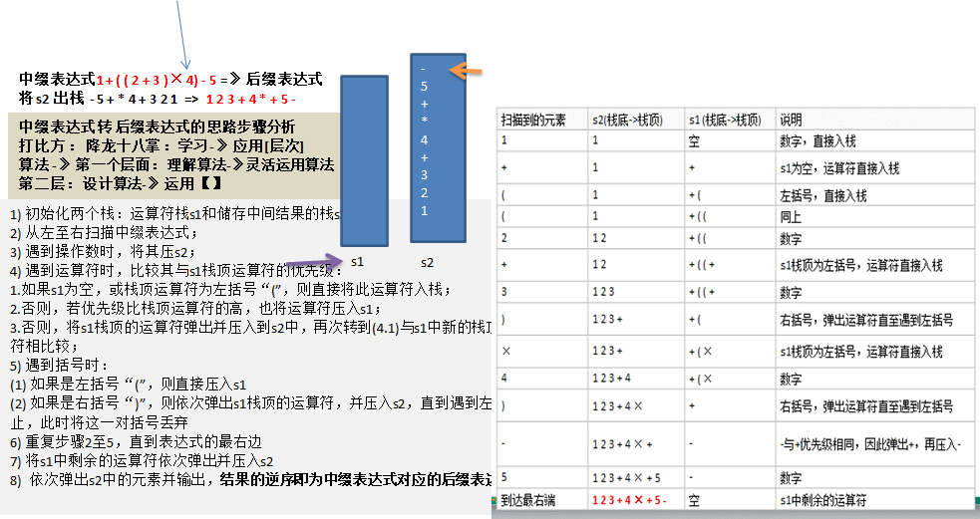Click the thin blue arrow above the expression
Image resolution: width=980 pixels, height=519 pixels.
(x=183, y=34)
